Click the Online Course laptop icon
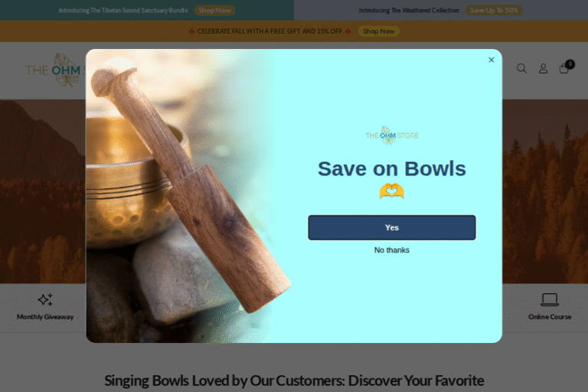 click(x=550, y=299)
